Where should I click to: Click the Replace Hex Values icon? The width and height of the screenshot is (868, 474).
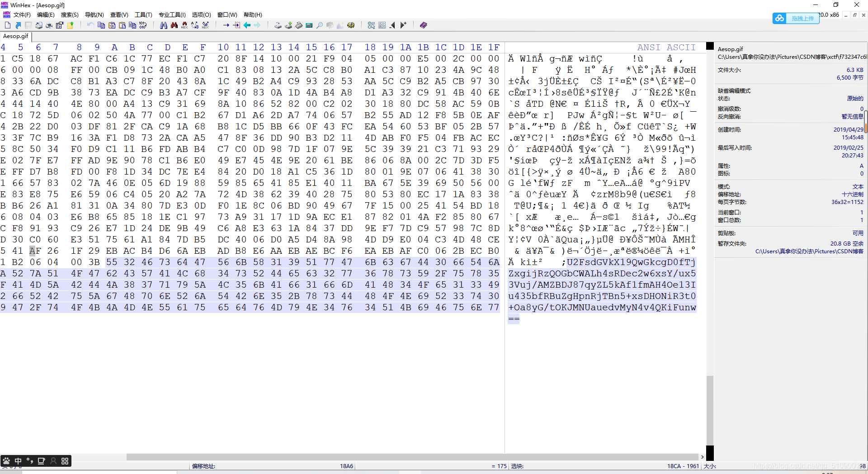pyautogui.click(x=205, y=25)
